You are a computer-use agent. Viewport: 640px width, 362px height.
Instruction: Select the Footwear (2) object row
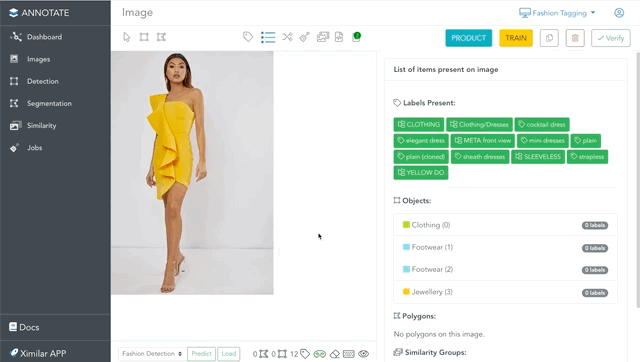[x=505, y=269]
